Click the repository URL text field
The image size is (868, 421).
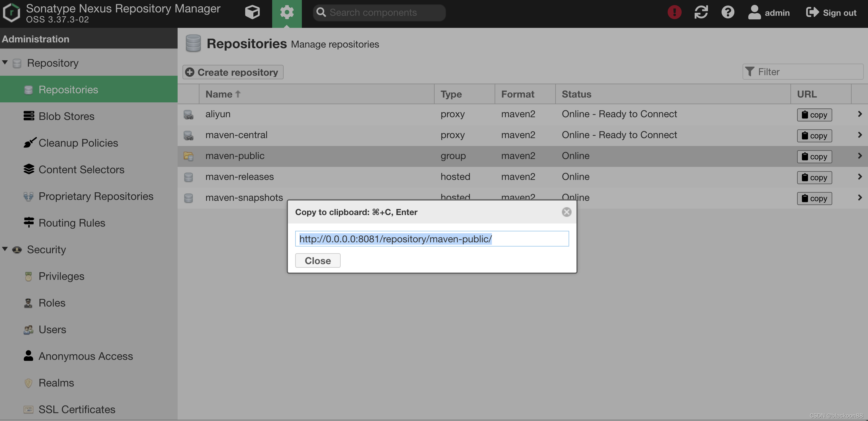click(432, 238)
